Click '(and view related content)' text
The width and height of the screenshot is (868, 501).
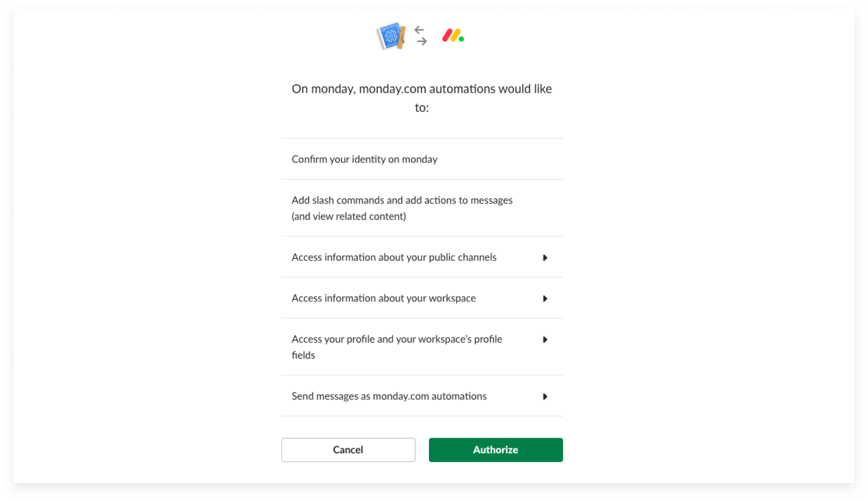tap(349, 216)
